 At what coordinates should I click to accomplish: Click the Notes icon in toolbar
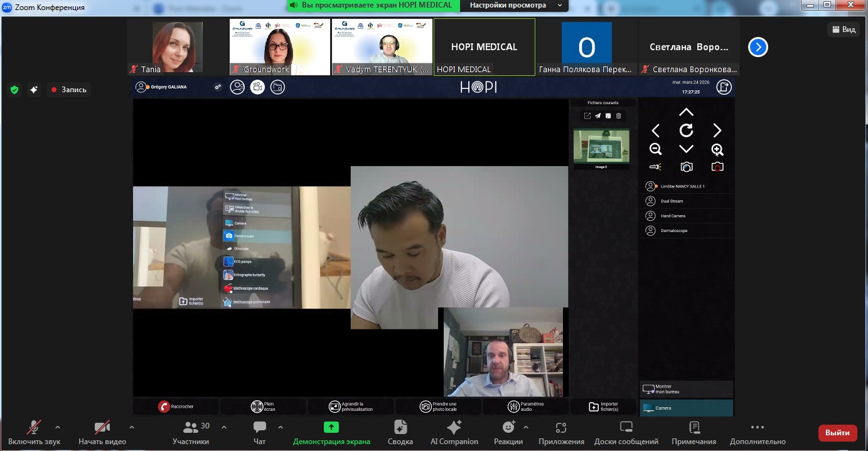(x=694, y=428)
